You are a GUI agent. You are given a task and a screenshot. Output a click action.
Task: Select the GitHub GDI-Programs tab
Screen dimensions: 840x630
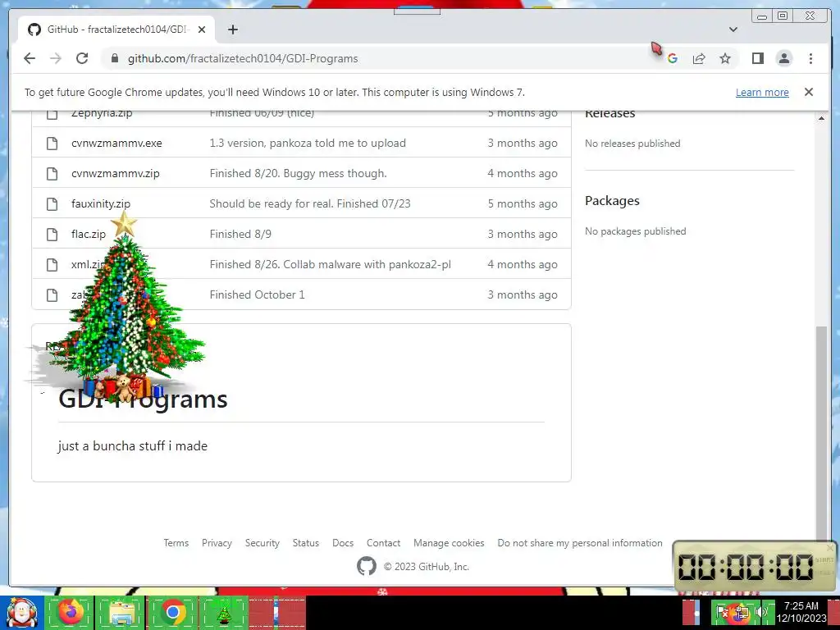pyautogui.click(x=116, y=30)
